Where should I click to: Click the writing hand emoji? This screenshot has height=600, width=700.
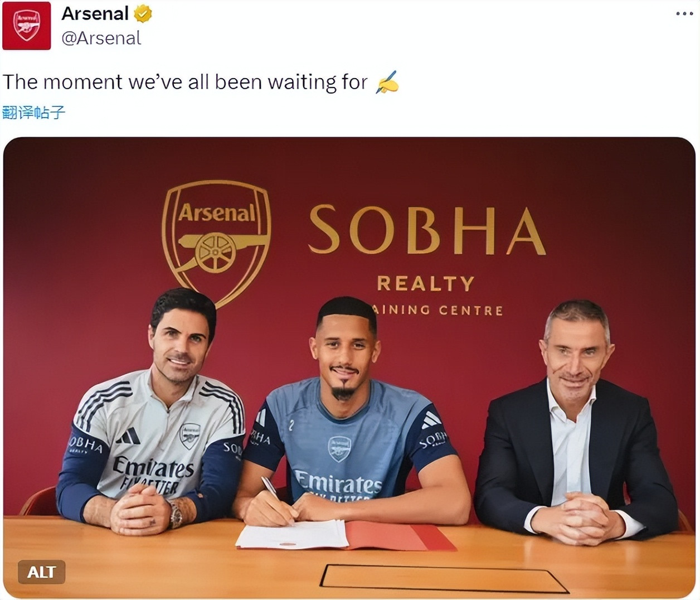[x=387, y=82]
